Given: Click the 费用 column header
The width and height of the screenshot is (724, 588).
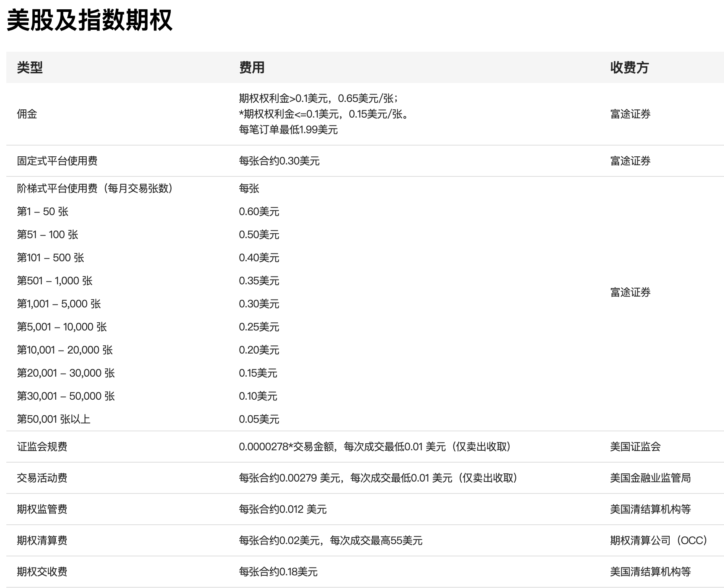Looking at the screenshot, I should [252, 67].
